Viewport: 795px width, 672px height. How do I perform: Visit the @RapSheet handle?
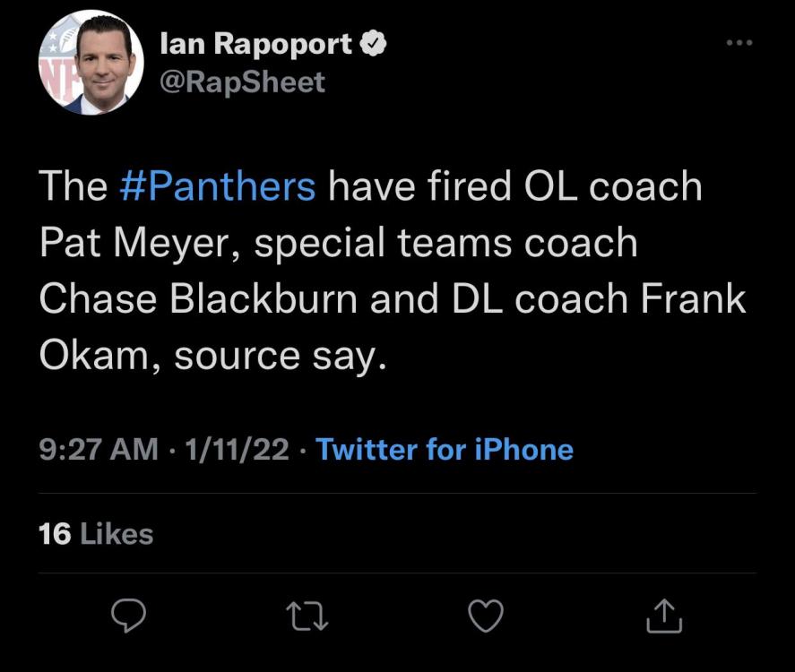click(x=241, y=83)
